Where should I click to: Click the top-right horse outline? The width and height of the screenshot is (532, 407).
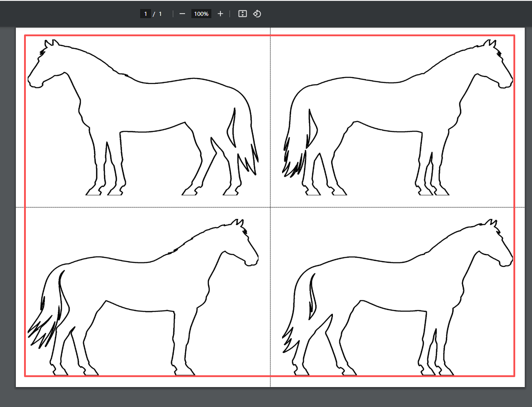point(397,117)
